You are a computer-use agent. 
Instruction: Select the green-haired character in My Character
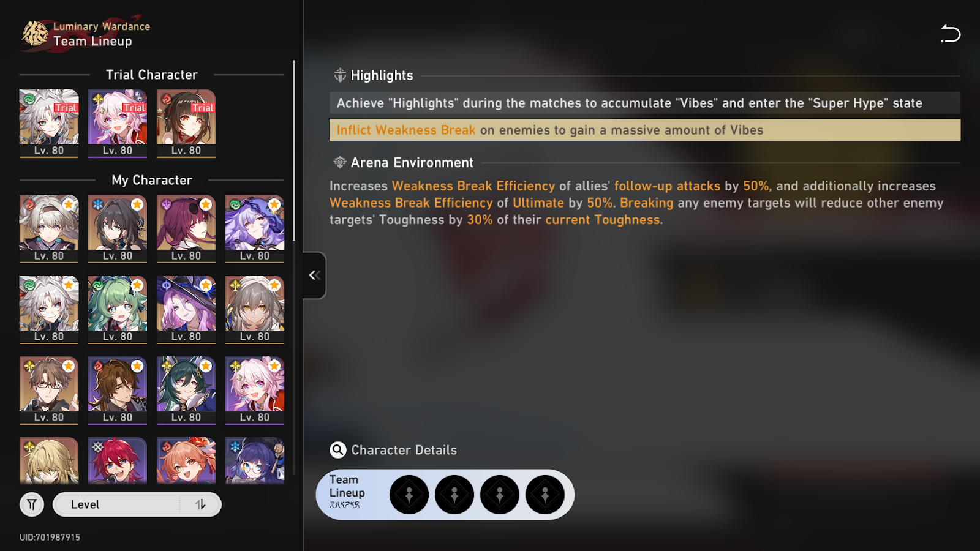click(118, 309)
